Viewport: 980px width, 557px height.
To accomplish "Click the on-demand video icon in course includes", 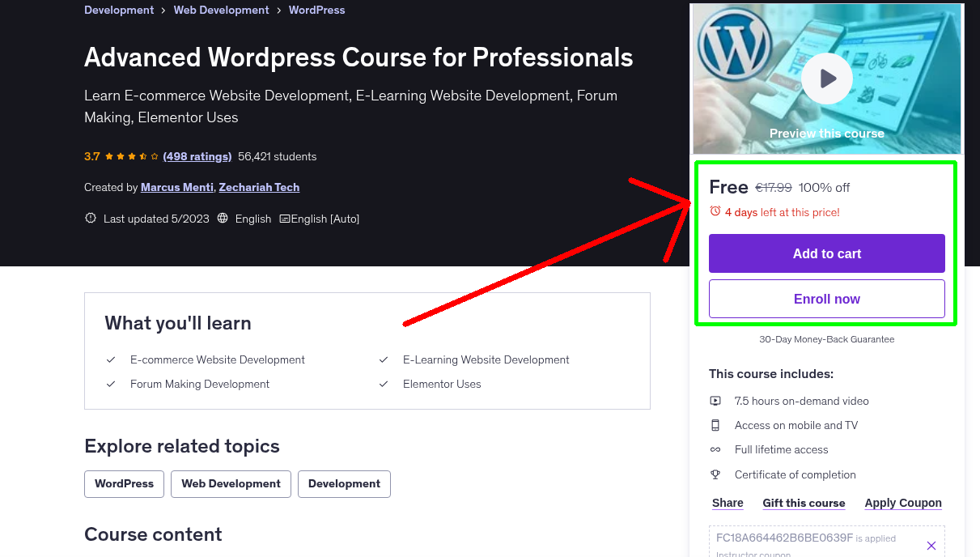I will point(715,400).
